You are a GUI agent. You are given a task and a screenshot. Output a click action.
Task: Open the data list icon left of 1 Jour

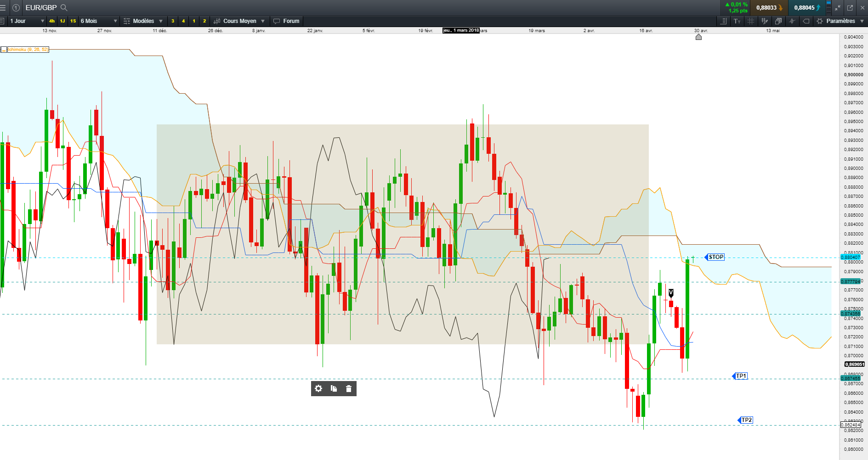tap(2, 21)
